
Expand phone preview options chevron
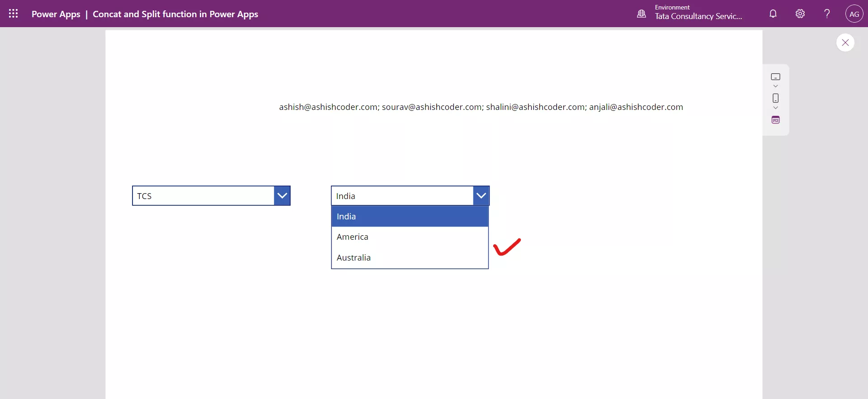tap(775, 108)
